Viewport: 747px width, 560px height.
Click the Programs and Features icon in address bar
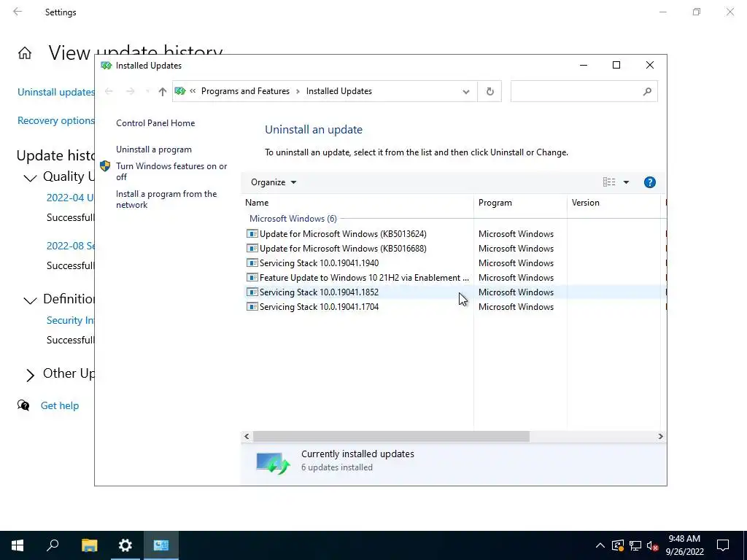180,91
